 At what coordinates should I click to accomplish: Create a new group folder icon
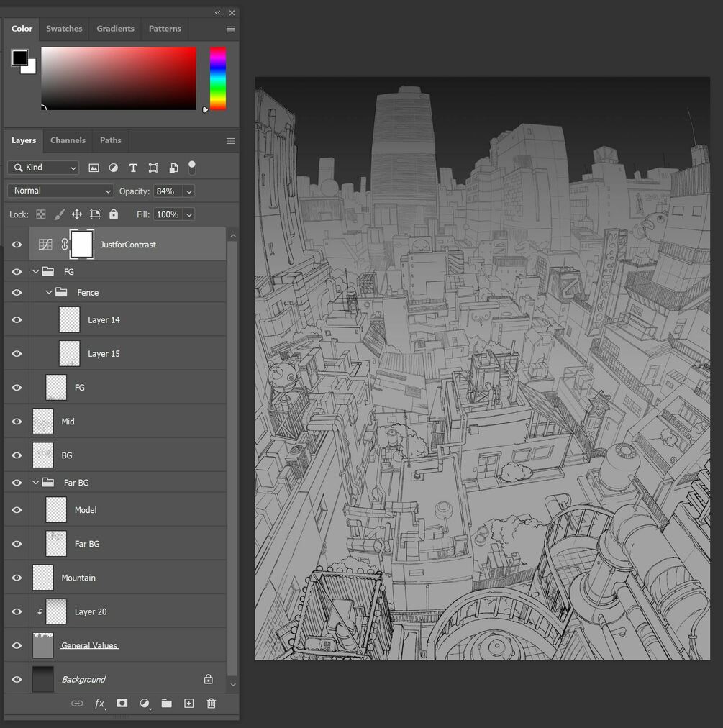click(167, 703)
